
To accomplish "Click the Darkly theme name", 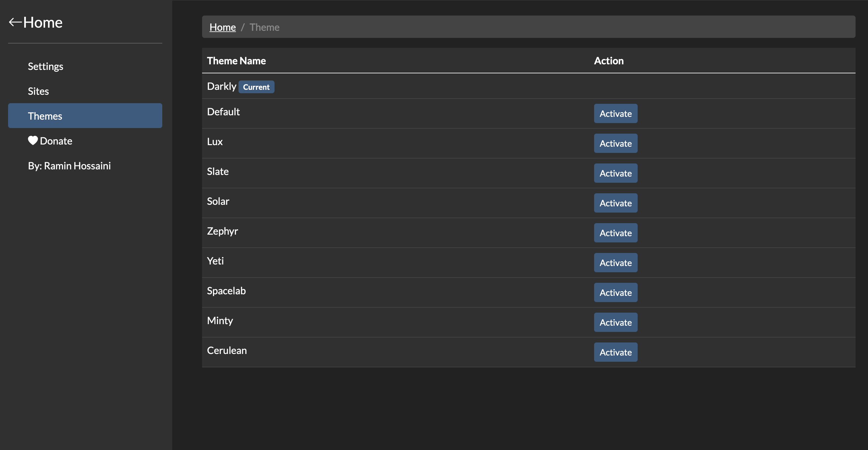I will point(222,86).
